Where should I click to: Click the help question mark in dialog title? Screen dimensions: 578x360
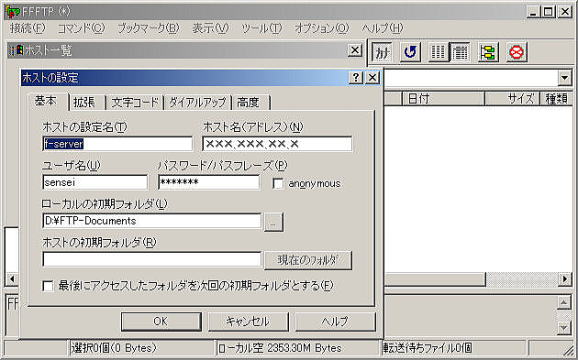click(x=355, y=77)
